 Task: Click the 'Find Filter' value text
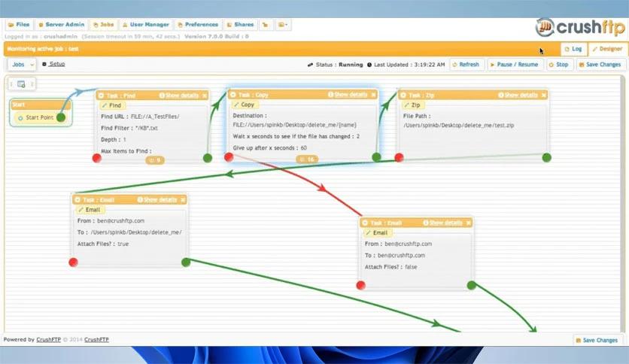point(147,129)
